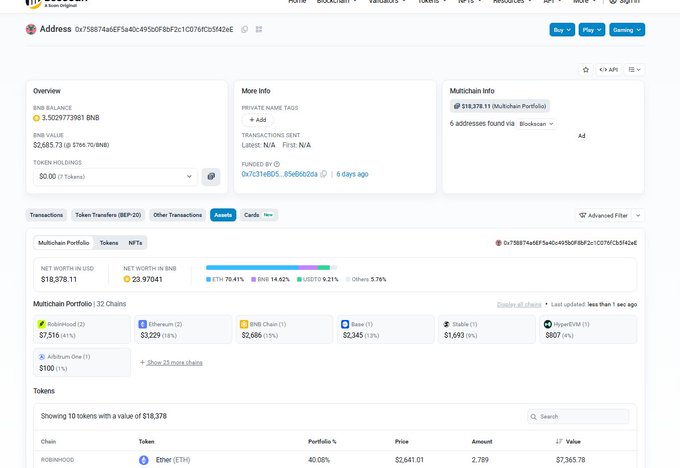Click the Funded By help question icon
This screenshot has width=680, height=468.
(x=277, y=164)
